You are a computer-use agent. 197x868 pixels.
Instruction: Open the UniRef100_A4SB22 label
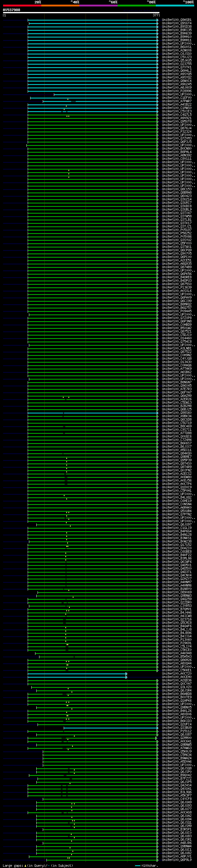pyautogui.click(x=177, y=104)
